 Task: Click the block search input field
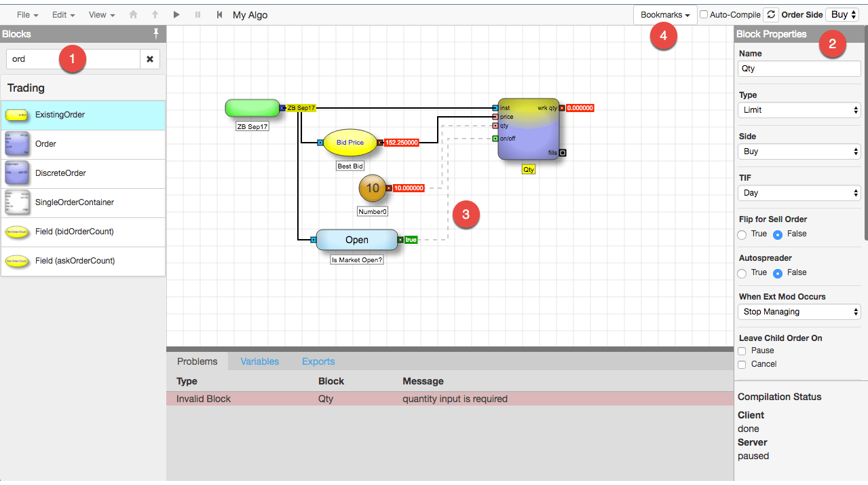[73, 59]
